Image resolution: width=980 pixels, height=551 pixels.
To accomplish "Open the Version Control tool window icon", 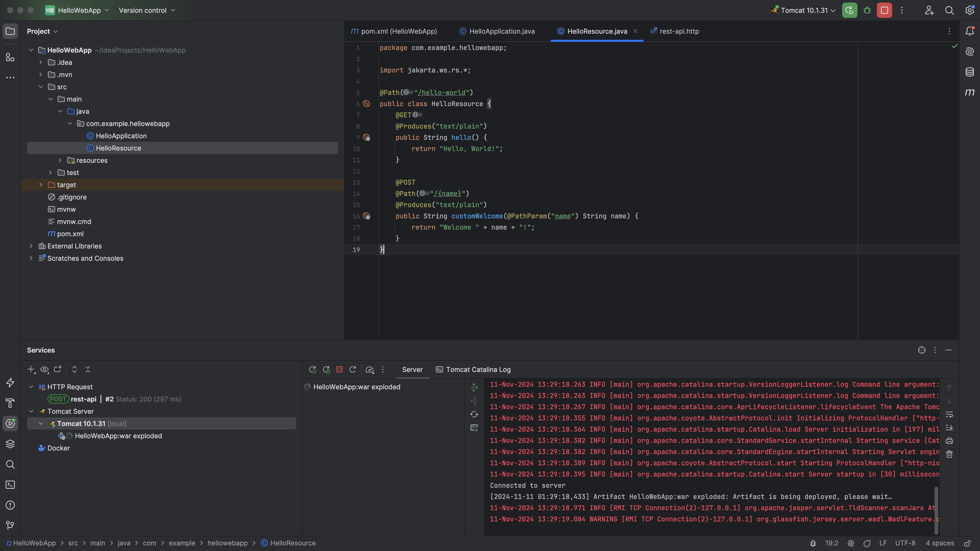I will point(10,525).
